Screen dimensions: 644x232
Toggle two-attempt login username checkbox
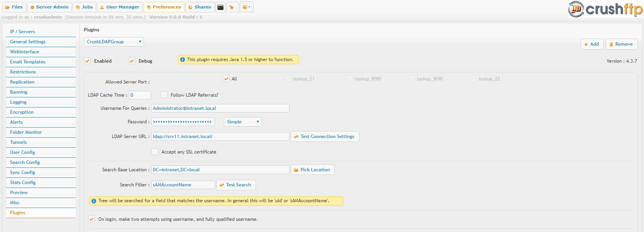tap(92, 219)
